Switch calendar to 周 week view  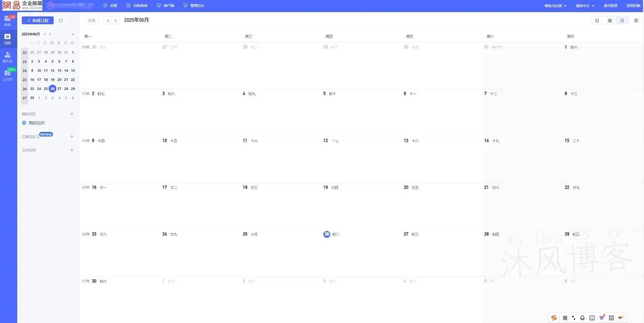pos(610,21)
